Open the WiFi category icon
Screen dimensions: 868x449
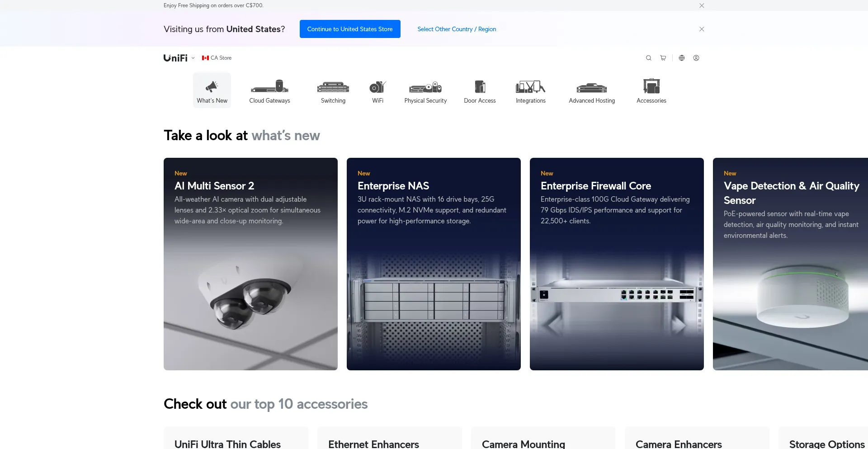[x=378, y=86]
